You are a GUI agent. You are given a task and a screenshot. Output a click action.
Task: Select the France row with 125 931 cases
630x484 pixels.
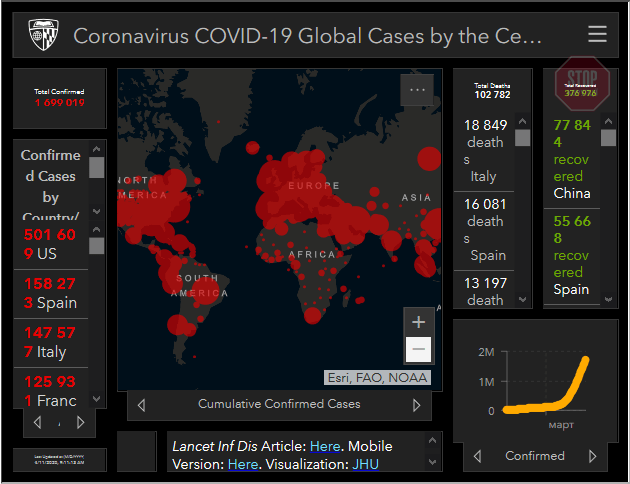coord(51,389)
